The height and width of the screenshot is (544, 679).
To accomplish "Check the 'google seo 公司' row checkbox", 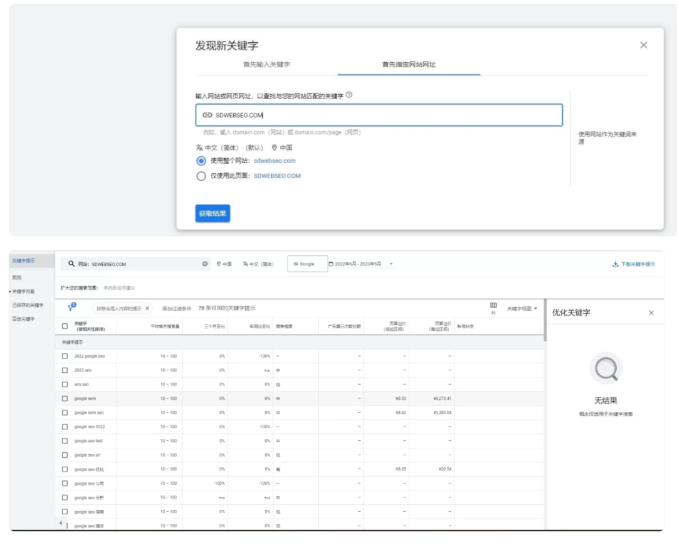I will [65, 483].
